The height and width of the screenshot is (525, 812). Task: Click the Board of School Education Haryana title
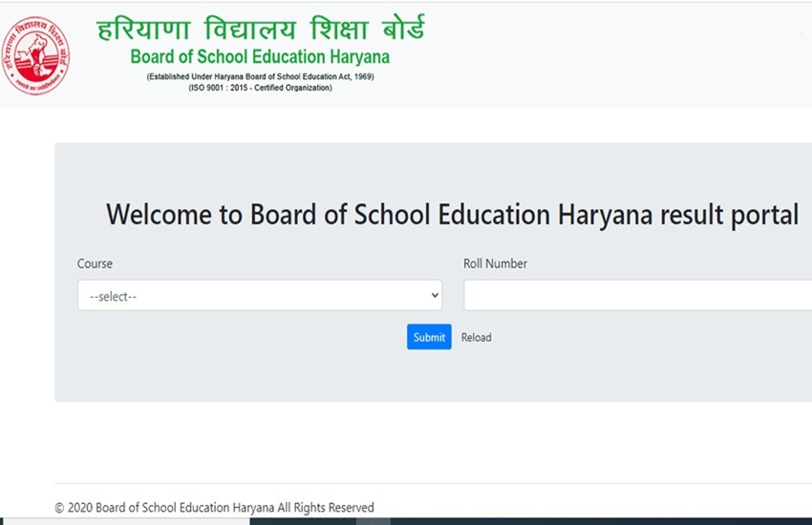coord(260,57)
